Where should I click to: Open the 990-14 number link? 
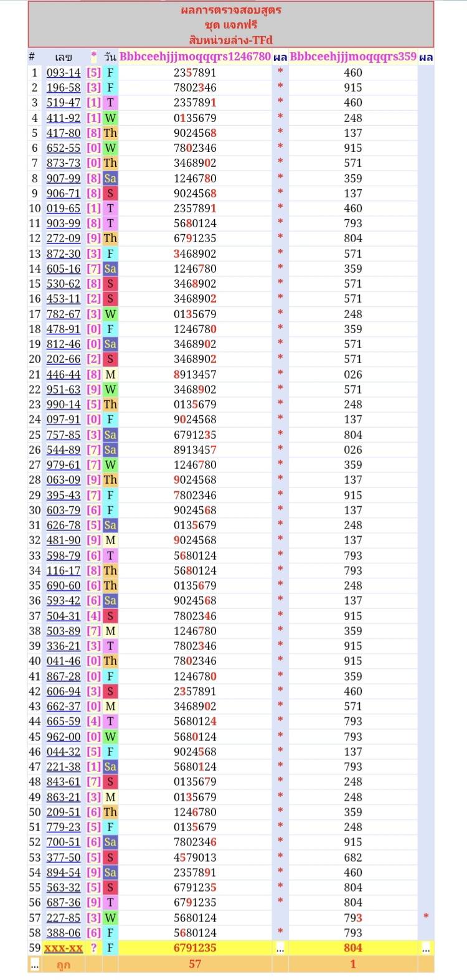click(64, 405)
